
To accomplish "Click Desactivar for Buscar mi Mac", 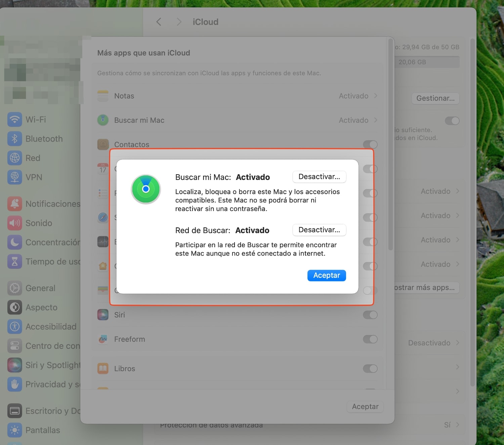I will coord(319,177).
